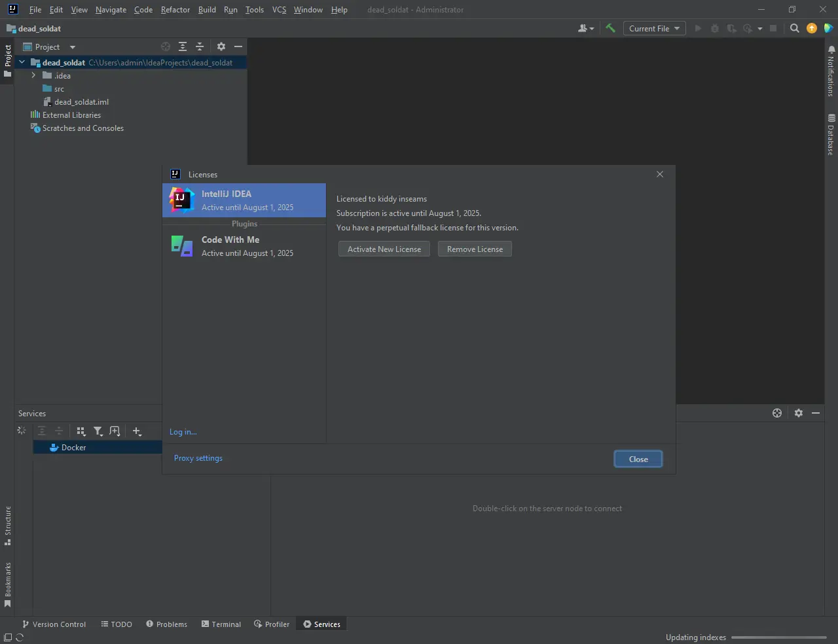
Task: Click Activate New License button
Action: point(384,249)
